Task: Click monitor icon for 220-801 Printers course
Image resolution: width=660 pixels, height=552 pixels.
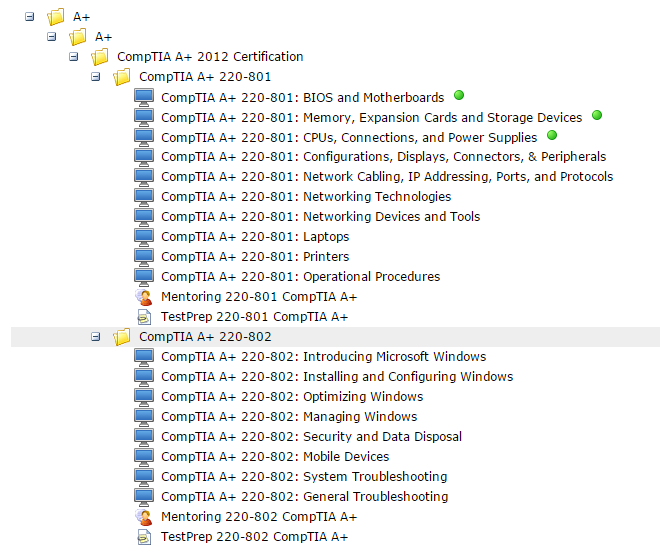Action: [x=144, y=257]
